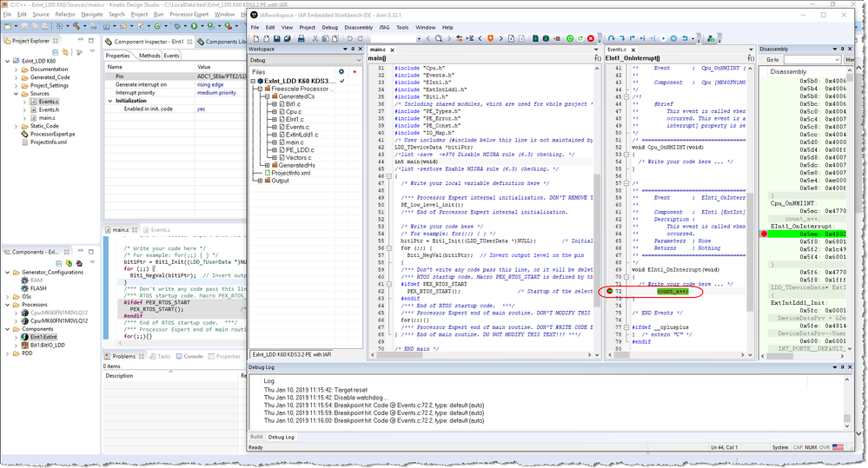This screenshot has height=468, width=868.
Task: Click the Break pause icon in IAR debug toolbar
Action: 673,39
